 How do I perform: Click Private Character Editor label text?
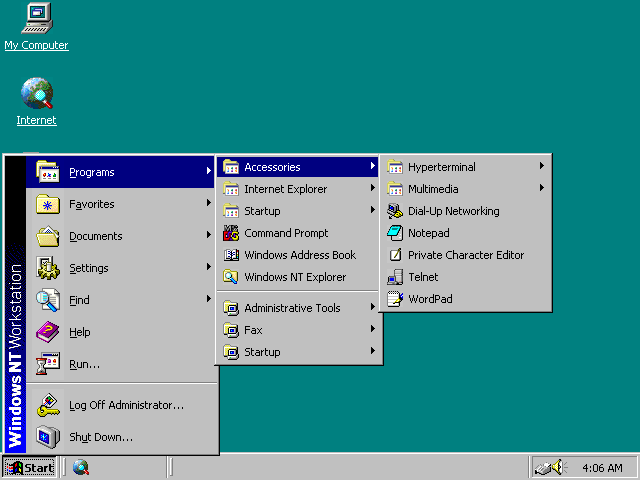click(466, 255)
